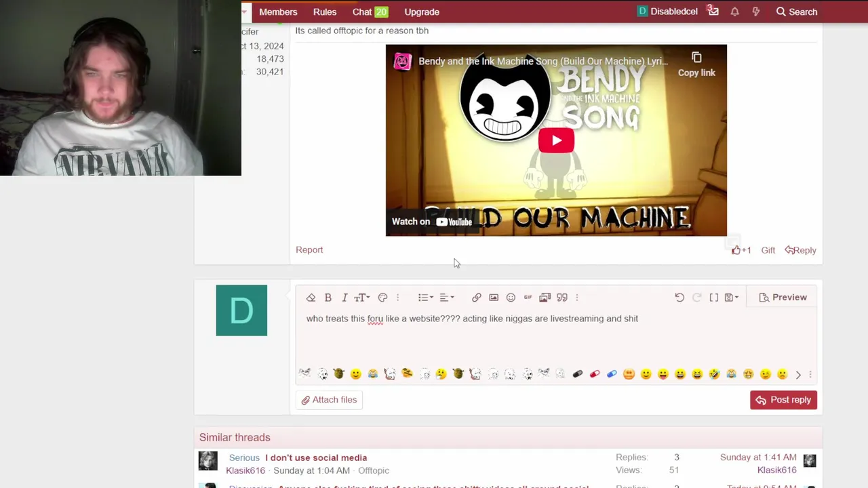This screenshot has height=488, width=868.
Task: Toggle BB code mode with the brackets icon
Action: (x=714, y=298)
